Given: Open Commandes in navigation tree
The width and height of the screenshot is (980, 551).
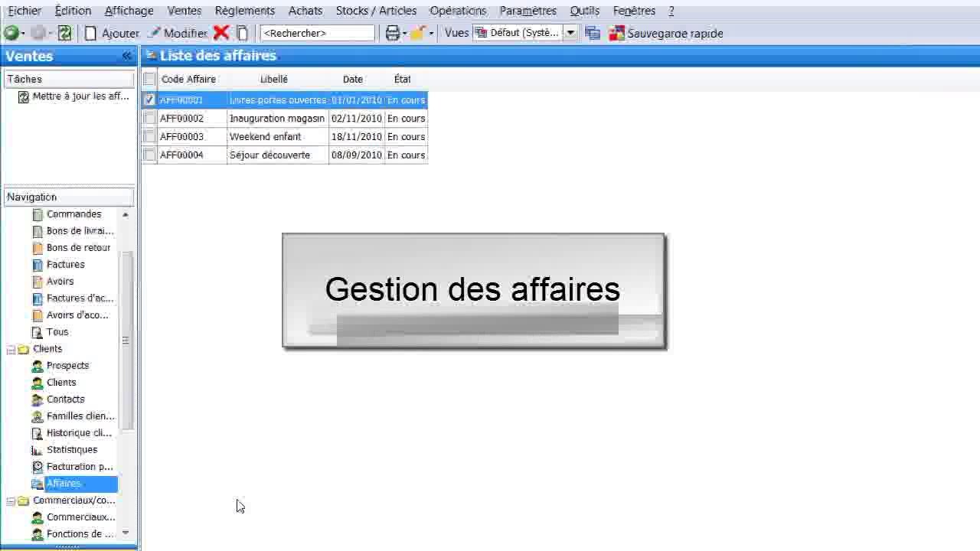Looking at the screenshot, I should pyautogui.click(x=73, y=214).
